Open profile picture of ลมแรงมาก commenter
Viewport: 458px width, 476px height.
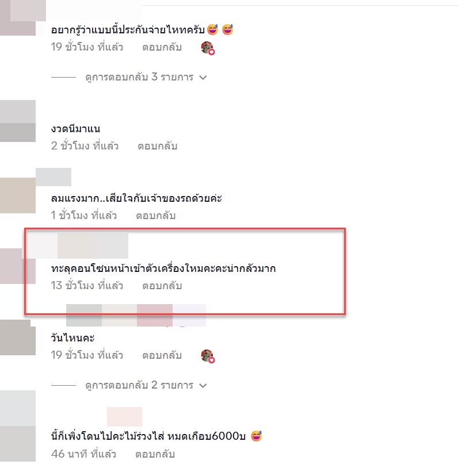tap(18, 195)
